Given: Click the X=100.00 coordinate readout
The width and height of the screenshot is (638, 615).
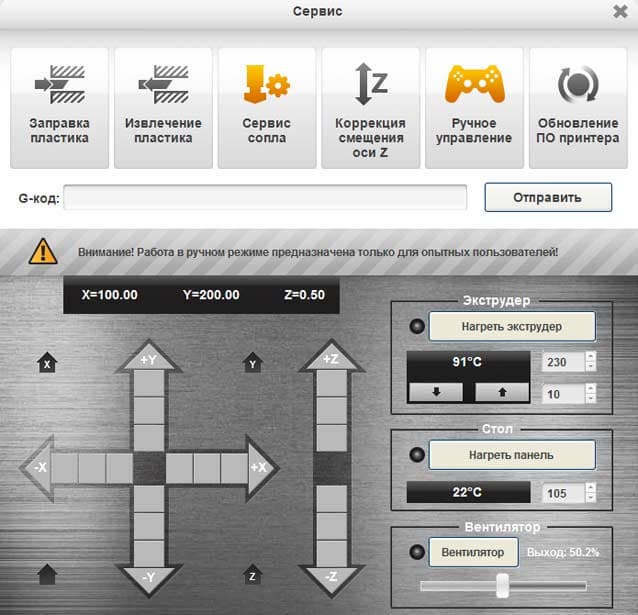Looking at the screenshot, I should point(109,295).
